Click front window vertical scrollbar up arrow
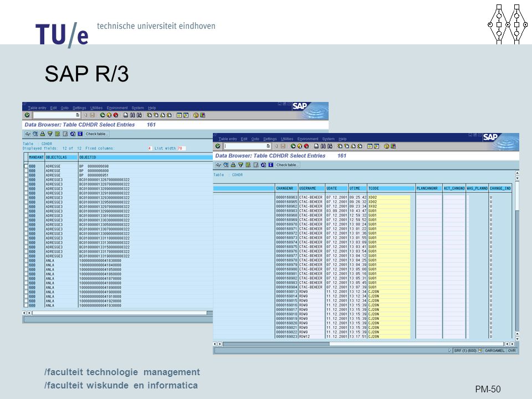The width and height of the screenshot is (532, 399). (517, 173)
